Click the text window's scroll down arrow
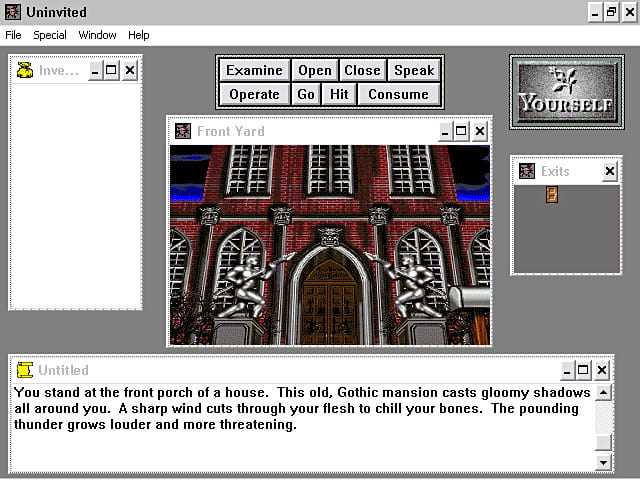 click(x=604, y=462)
